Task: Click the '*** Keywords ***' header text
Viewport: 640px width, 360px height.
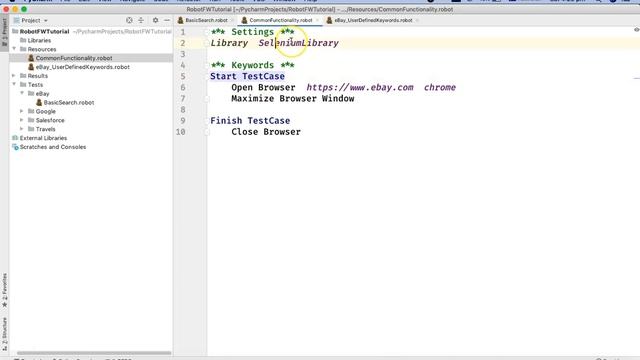Action: coord(252,65)
